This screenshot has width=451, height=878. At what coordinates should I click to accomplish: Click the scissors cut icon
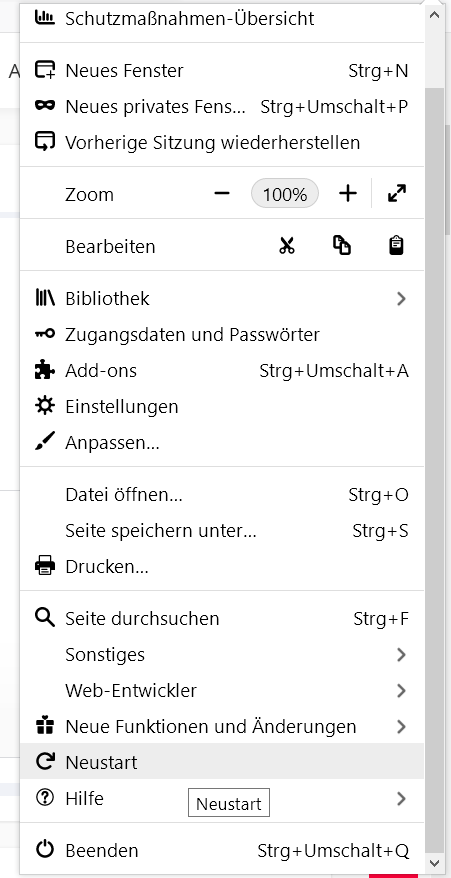pos(287,246)
